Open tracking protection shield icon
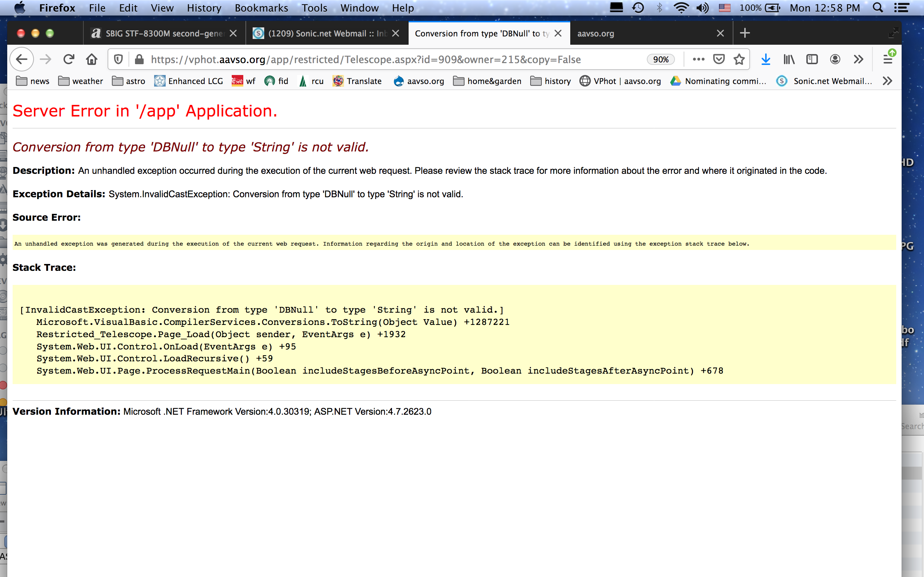 pyautogui.click(x=118, y=60)
